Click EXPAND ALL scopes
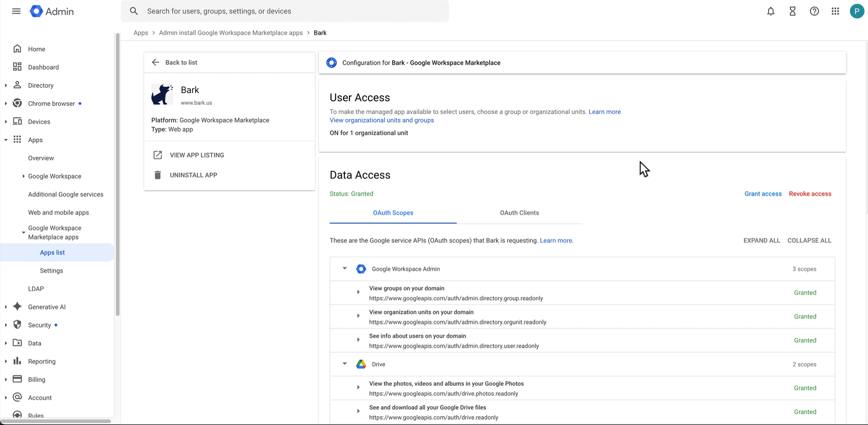 [x=761, y=241]
